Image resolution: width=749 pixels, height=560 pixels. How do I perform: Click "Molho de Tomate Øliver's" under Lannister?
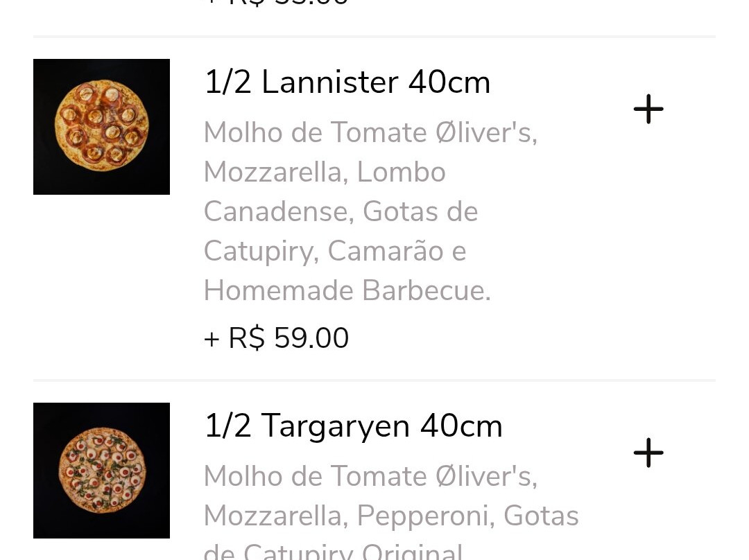370,132
